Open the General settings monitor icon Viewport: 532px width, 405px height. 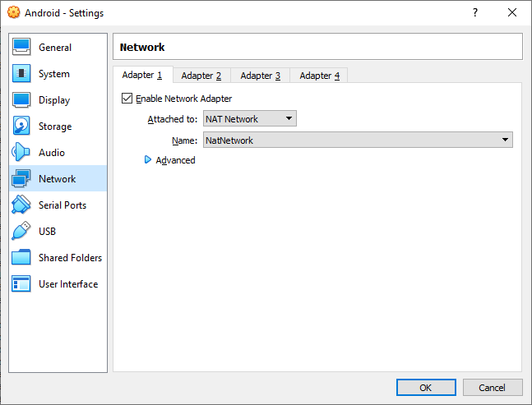coord(21,47)
